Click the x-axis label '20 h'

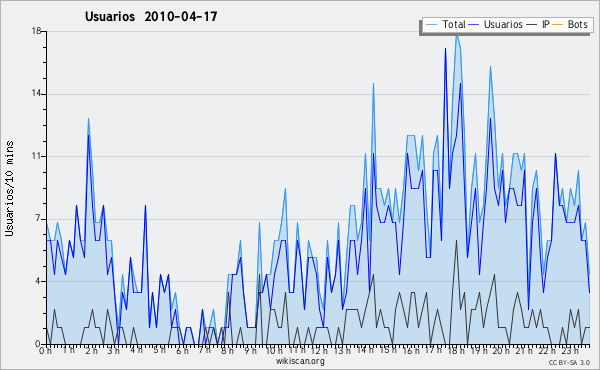coord(501,351)
